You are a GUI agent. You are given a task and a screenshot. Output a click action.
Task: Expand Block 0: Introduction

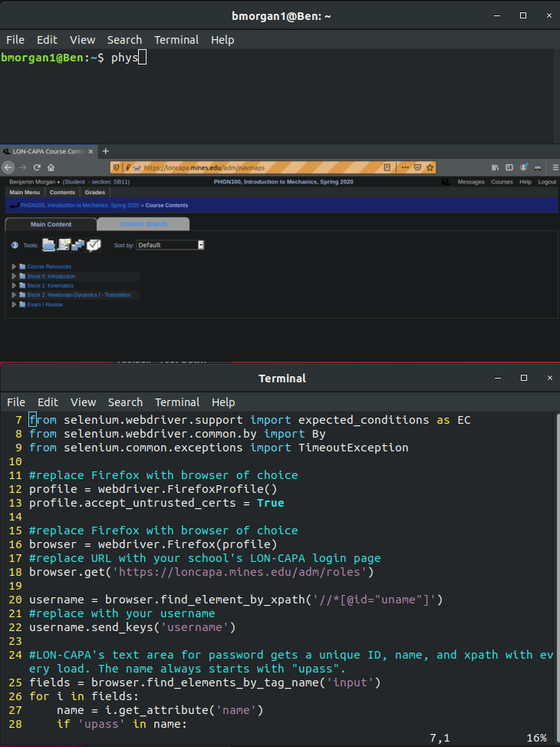(14, 276)
